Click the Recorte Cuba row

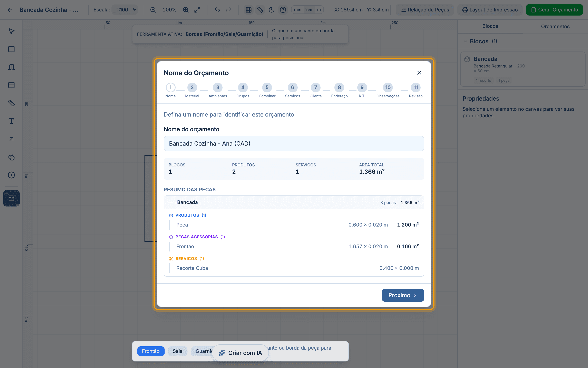click(x=294, y=268)
